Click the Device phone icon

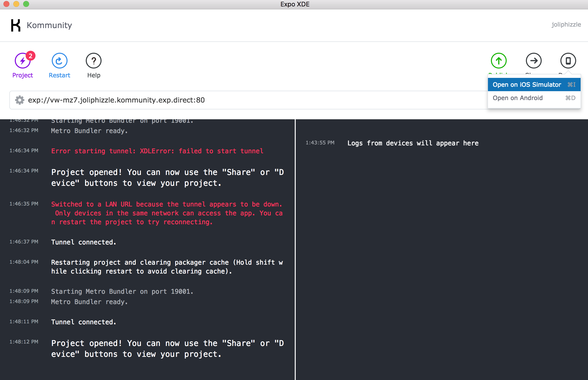568,60
